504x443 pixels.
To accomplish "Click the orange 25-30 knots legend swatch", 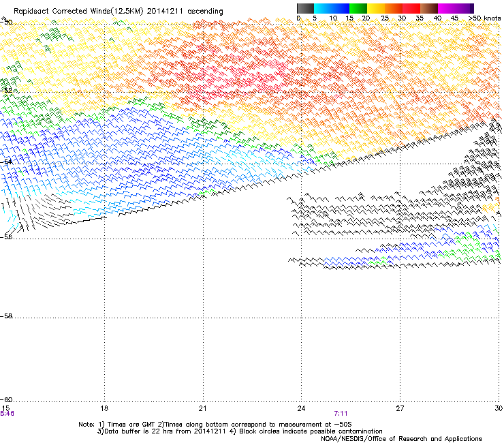I will point(394,8).
